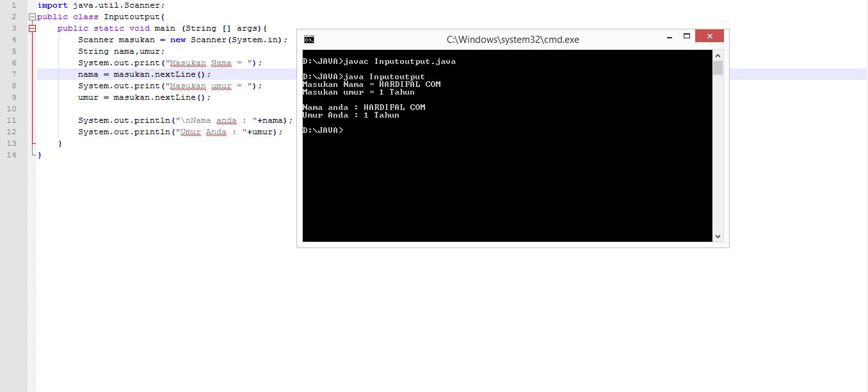Click the cmd scrollbar up arrow
Image resolution: width=868 pixels, height=392 pixels.
pos(718,55)
